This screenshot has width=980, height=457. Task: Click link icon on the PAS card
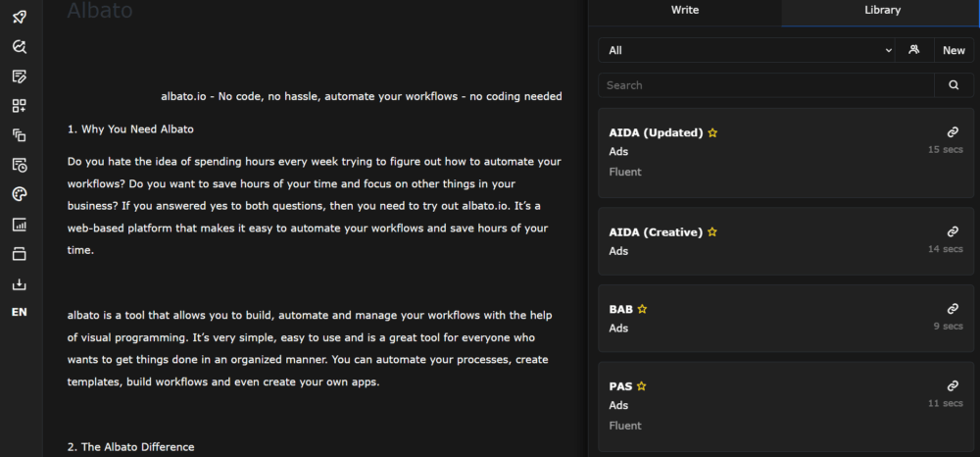(x=953, y=386)
